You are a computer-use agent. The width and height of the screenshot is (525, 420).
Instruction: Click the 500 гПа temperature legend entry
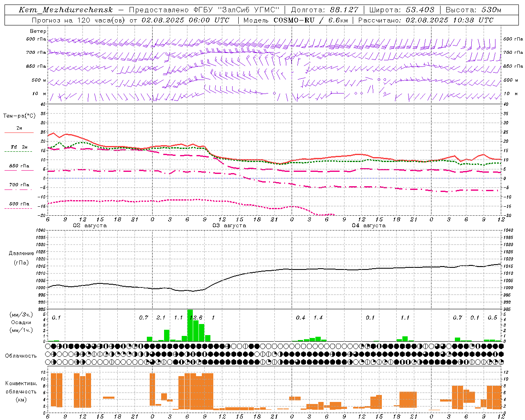(19, 204)
